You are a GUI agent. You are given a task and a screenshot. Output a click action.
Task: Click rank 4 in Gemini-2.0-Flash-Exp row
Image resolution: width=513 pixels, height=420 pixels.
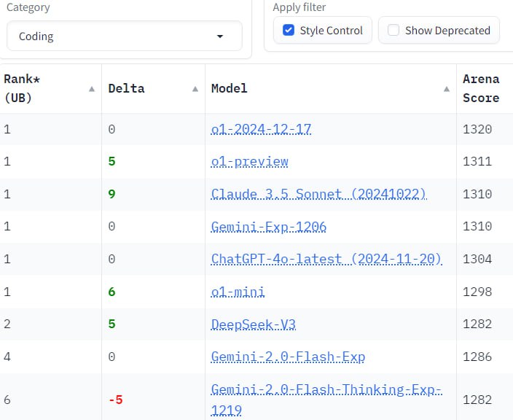(7, 357)
